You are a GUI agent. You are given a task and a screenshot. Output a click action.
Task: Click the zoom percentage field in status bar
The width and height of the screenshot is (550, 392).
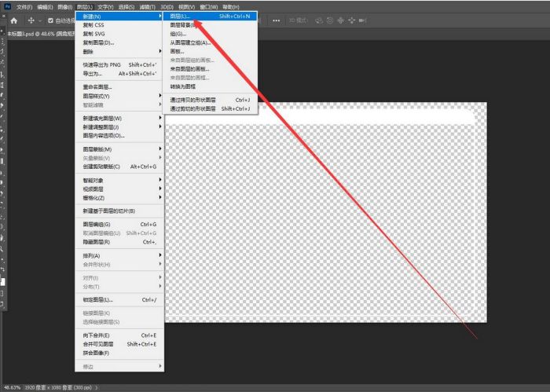(x=13, y=387)
